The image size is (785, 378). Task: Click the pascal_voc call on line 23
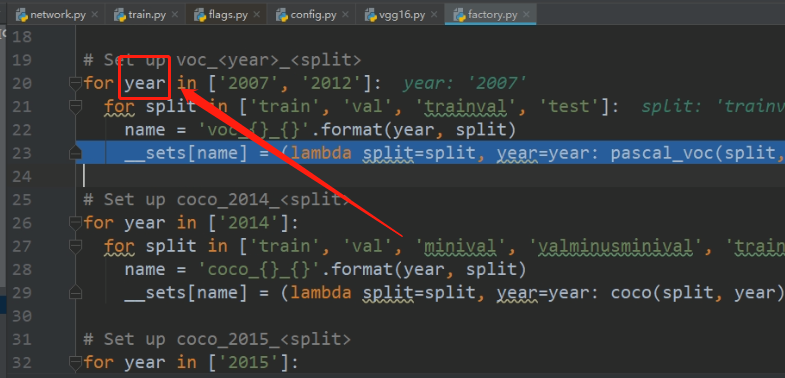pos(698,153)
